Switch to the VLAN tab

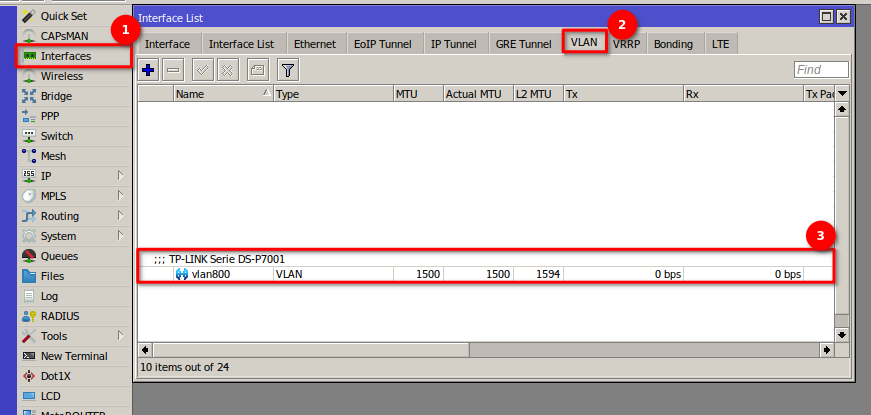pos(584,44)
